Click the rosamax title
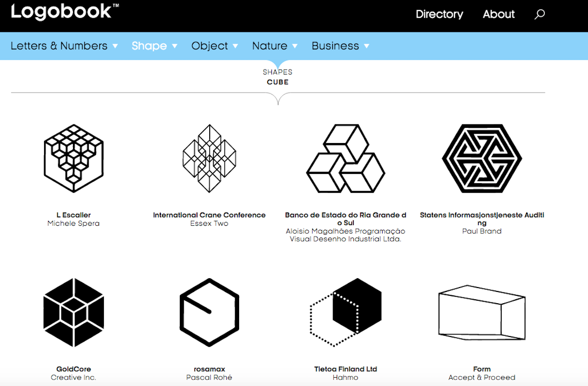 pyautogui.click(x=209, y=369)
